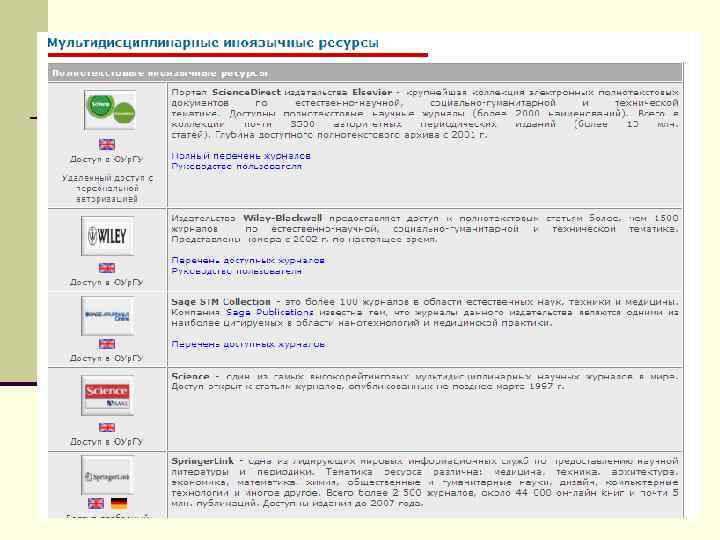This screenshot has width=720, height=540.
Task: Click 'Доступ в ЮУрГУ' under Sage logo
Action: coord(107,358)
